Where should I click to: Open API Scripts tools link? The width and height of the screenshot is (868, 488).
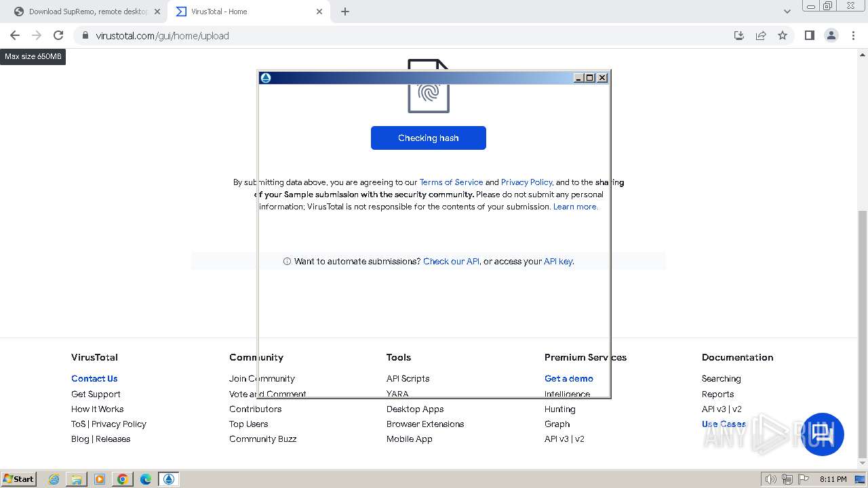[x=408, y=379]
